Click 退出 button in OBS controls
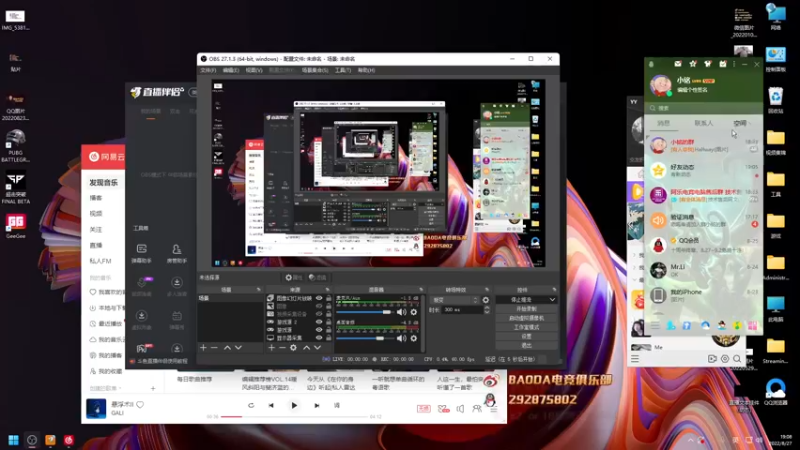 pos(526,345)
